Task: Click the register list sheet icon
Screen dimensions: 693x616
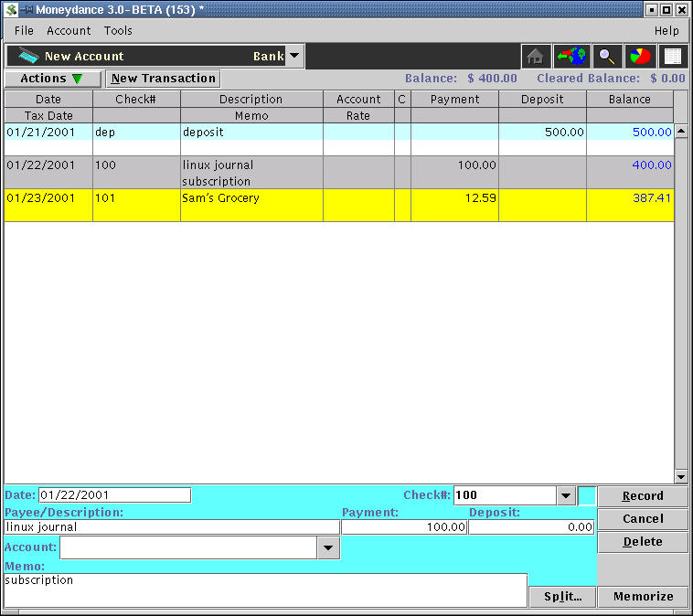Action: coord(673,56)
